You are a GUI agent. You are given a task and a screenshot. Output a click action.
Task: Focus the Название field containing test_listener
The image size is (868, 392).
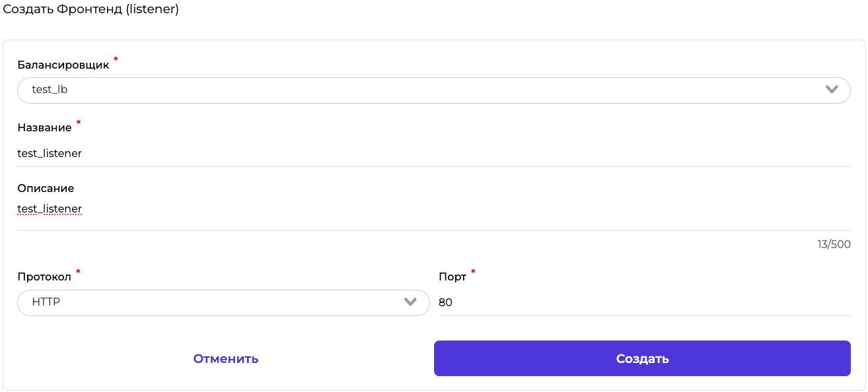click(433, 153)
